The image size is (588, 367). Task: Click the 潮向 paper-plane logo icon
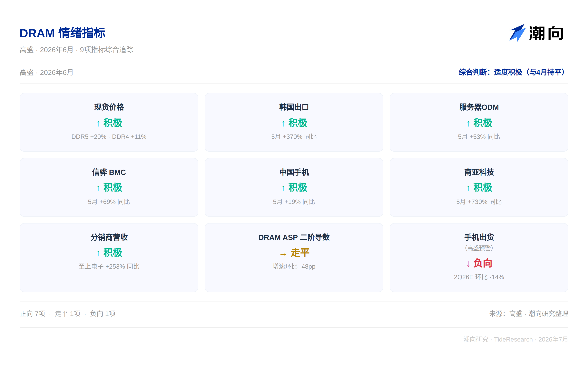click(x=517, y=33)
